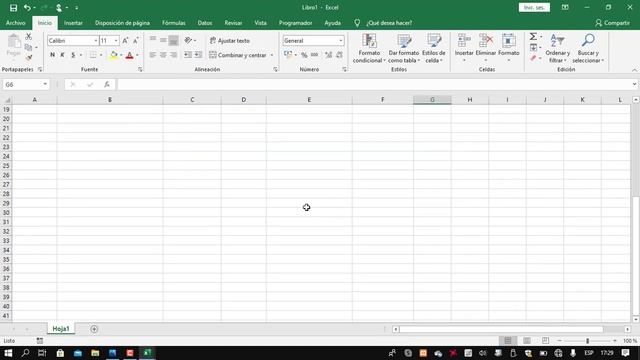Image resolution: width=640 pixels, height=360 pixels.
Task: Open Formato condicional
Action: click(369, 48)
